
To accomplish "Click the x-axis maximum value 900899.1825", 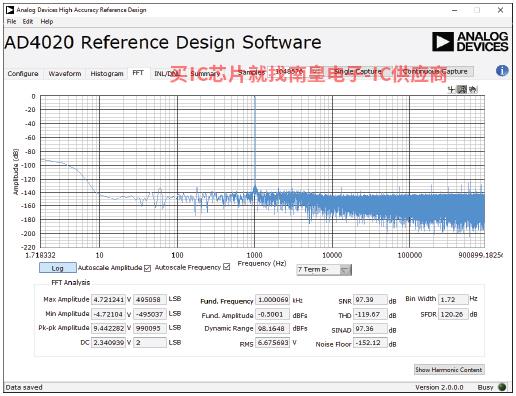I will 480,255.
